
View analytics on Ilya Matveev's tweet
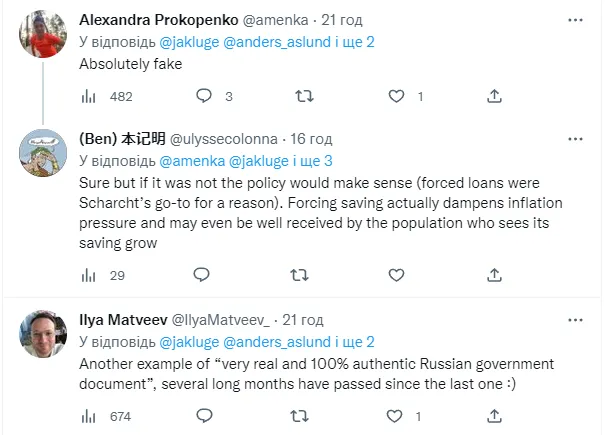(87, 415)
